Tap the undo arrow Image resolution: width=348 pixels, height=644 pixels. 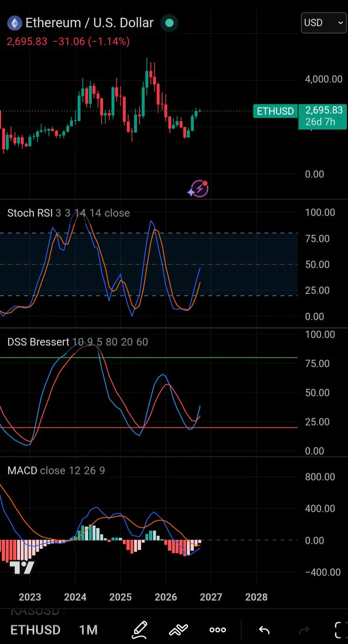click(264, 630)
